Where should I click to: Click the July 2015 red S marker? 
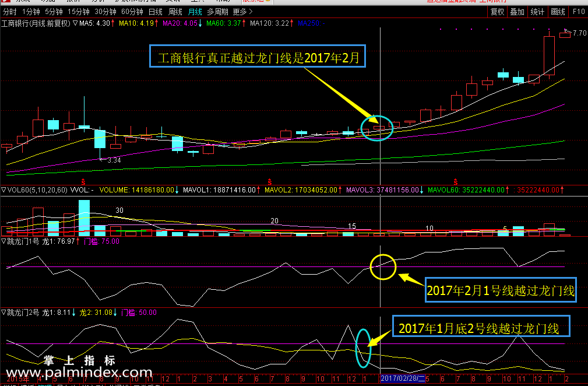83,182
